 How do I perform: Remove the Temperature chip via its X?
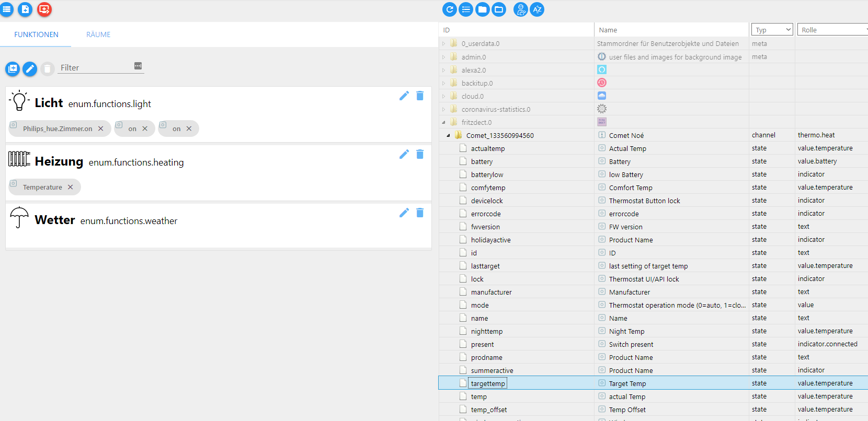(70, 187)
